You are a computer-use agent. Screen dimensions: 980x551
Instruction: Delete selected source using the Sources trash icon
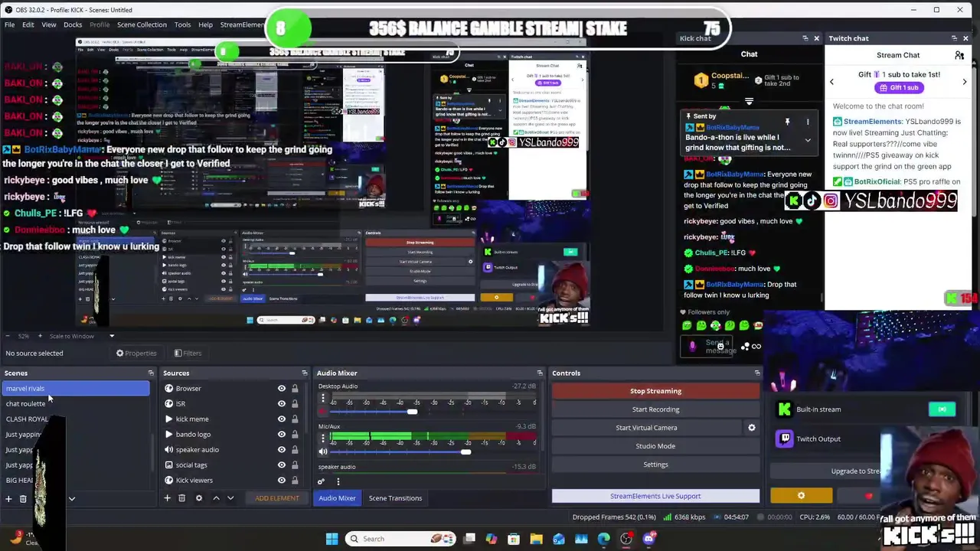tap(181, 498)
